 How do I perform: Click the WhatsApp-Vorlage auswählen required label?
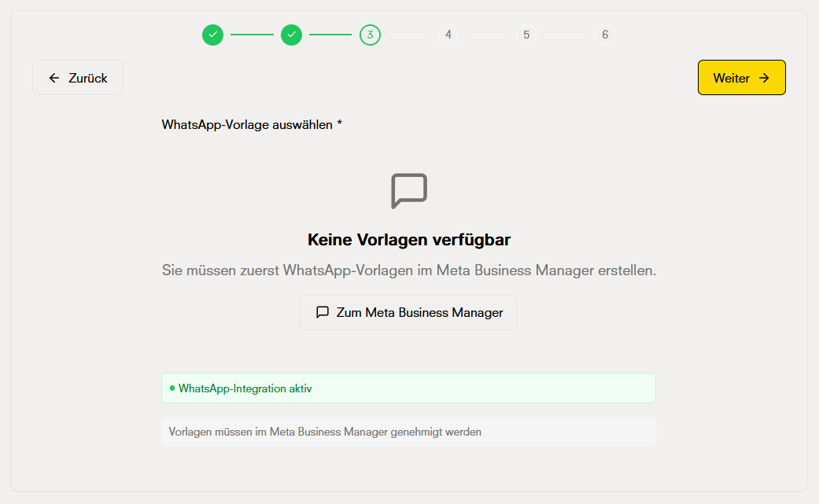tap(252, 124)
